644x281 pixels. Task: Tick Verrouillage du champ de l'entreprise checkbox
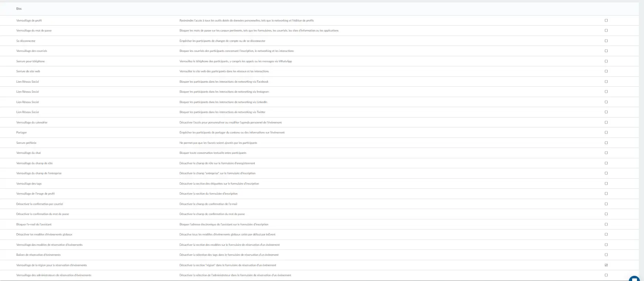(x=606, y=173)
